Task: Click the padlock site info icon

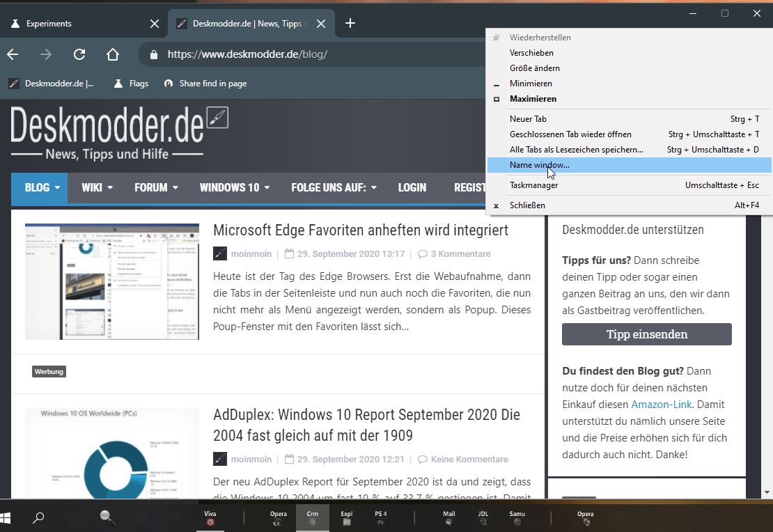Action: point(154,54)
